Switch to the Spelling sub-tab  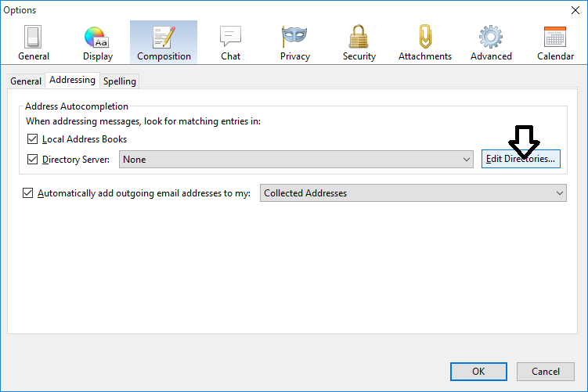point(120,81)
